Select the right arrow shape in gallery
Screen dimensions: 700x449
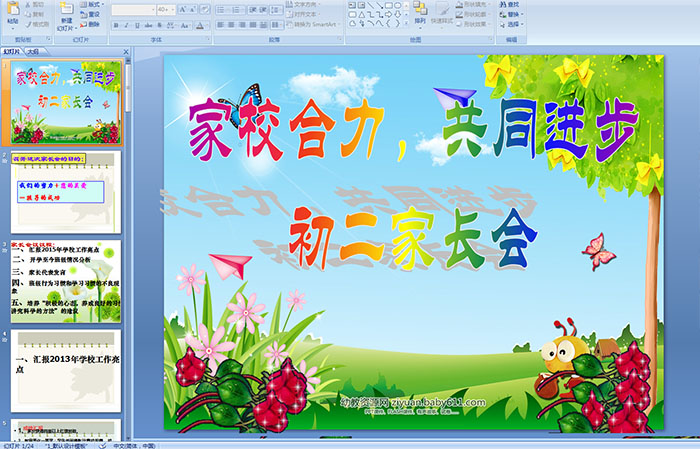[x=388, y=14]
